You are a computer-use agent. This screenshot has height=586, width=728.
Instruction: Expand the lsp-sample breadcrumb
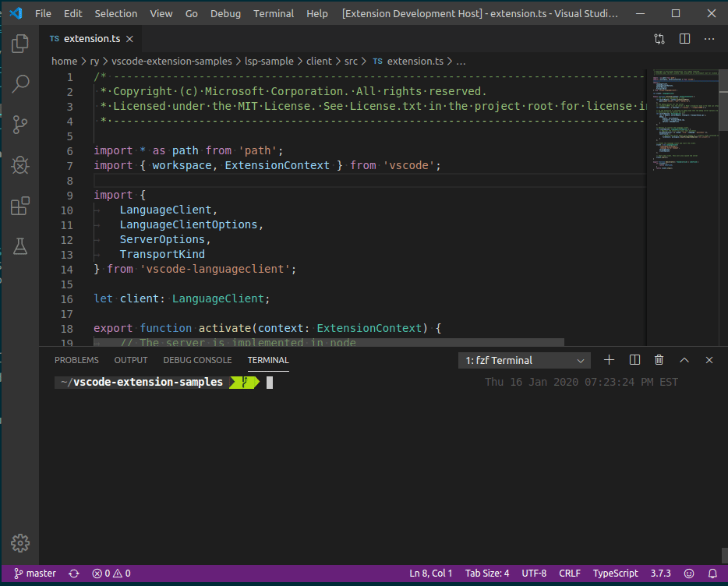point(269,62)
